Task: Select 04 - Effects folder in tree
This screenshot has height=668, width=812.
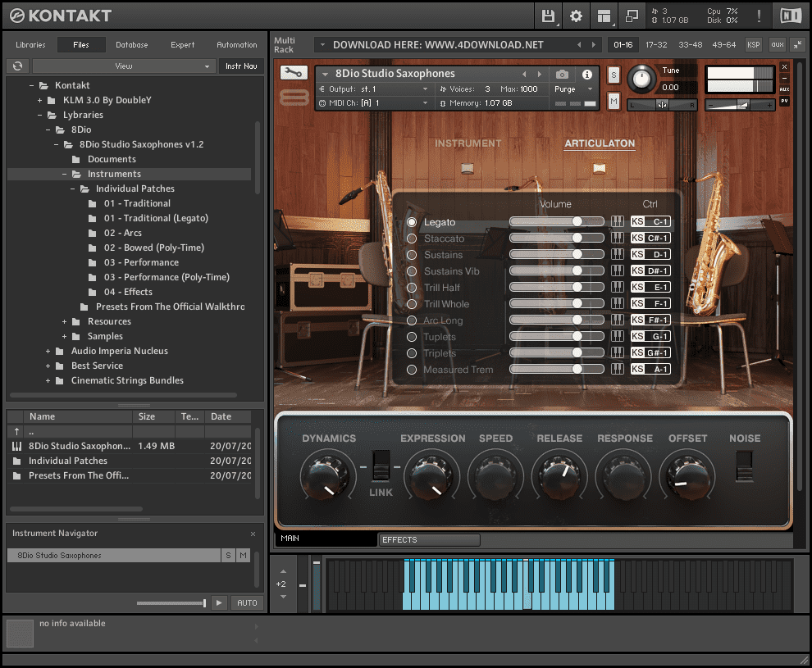Action: point(128,292)
